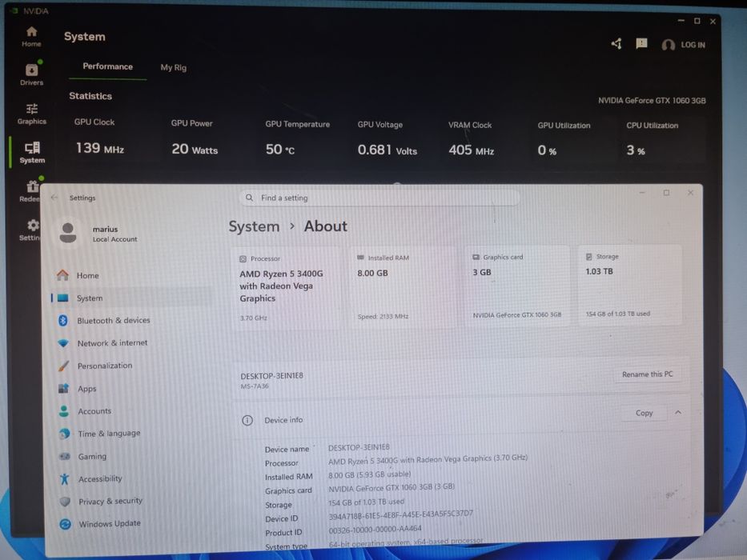Click Installed RAM value 8.00 GB (5.93 GB usable)
The height and width of the screenshot is (560, 747).
click(x=369, y=474)
